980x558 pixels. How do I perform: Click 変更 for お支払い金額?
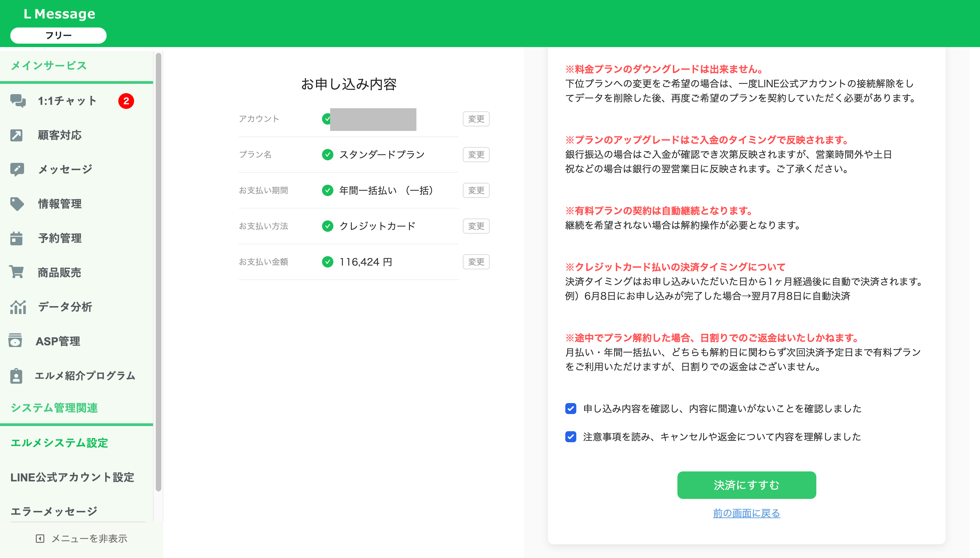pos(476,262)
